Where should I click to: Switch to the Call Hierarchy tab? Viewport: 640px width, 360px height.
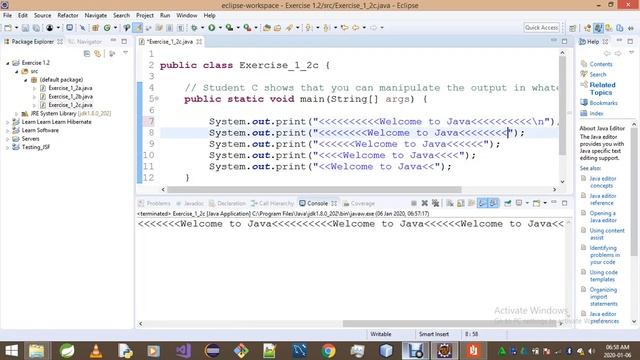coord(272,203)
